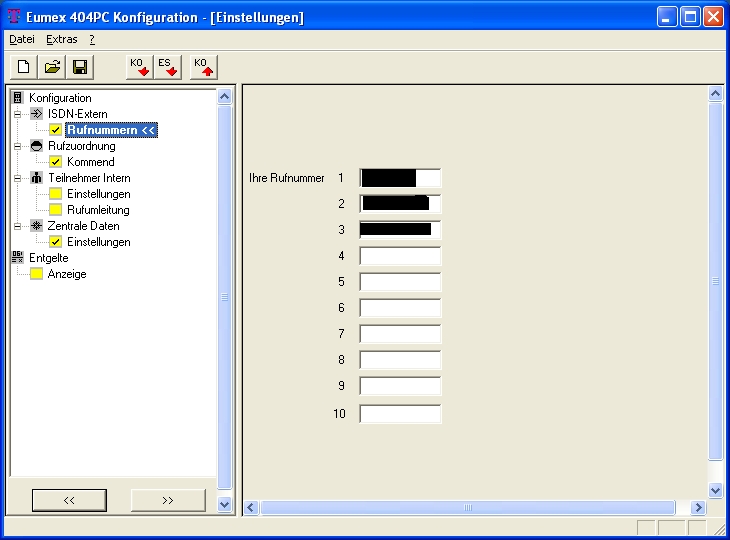This screenshot has width=730, height=540.
Task: Save configuration with floppy disk icon
Action: coord(80,67)
